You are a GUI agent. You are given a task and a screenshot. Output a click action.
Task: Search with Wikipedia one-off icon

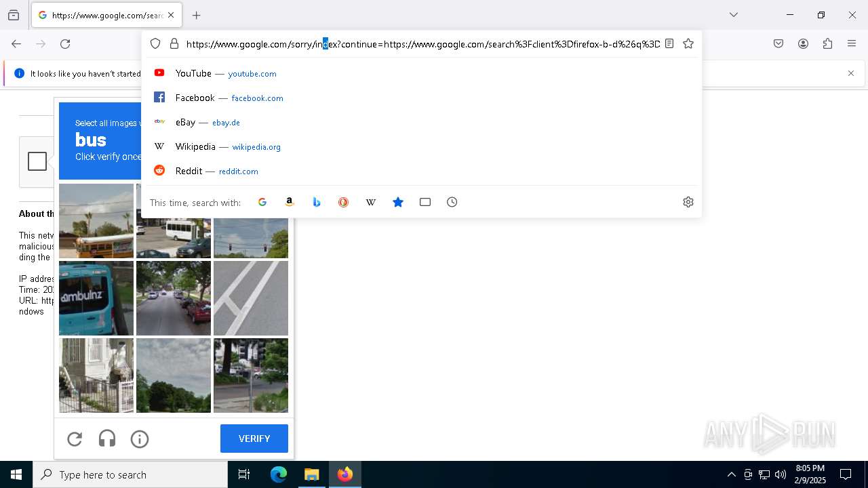[371, 202]
